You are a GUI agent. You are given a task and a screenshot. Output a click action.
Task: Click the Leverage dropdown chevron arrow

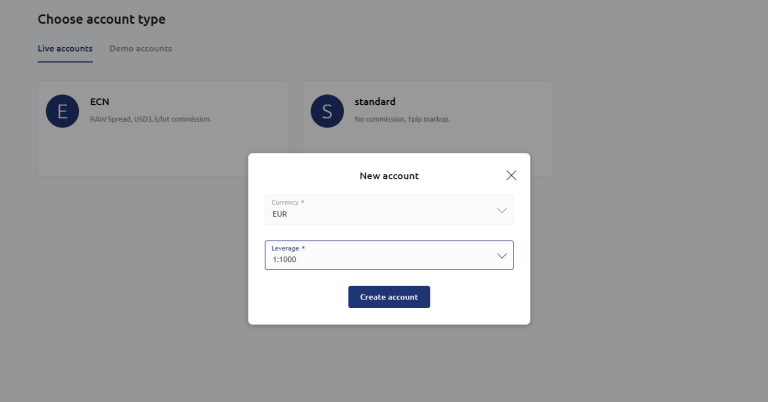coord(502,256)
